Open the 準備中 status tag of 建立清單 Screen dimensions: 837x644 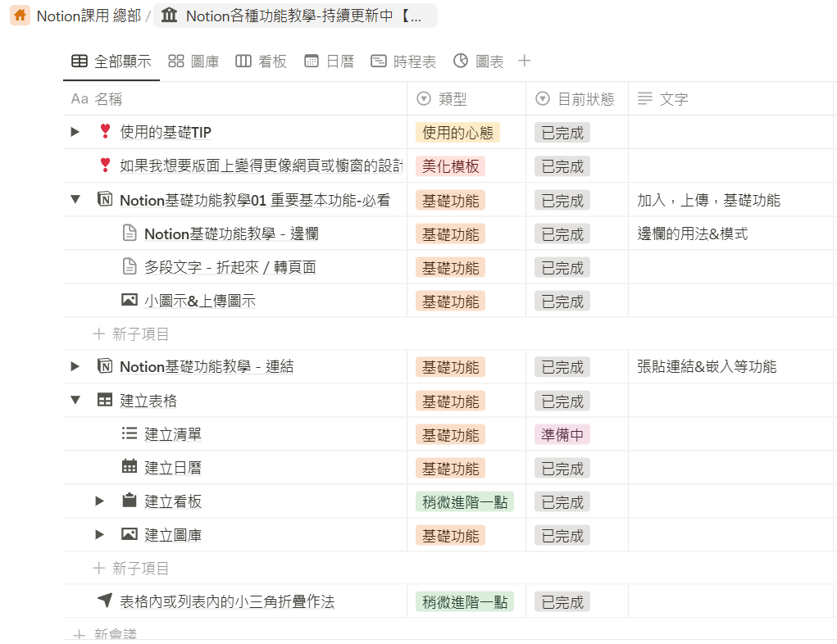(562, 435)
